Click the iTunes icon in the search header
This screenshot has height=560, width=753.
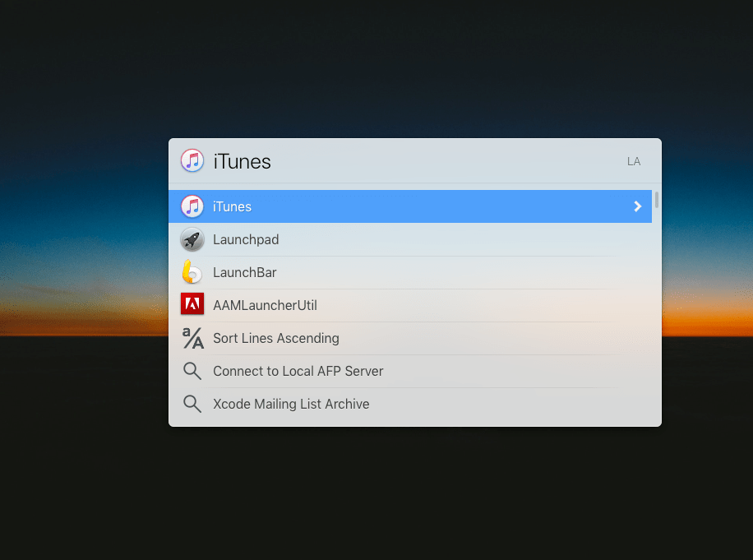click(192, 160)
